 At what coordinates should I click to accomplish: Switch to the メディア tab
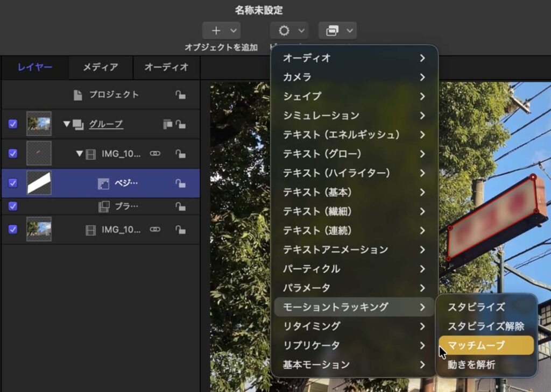[x=100, y=67]
